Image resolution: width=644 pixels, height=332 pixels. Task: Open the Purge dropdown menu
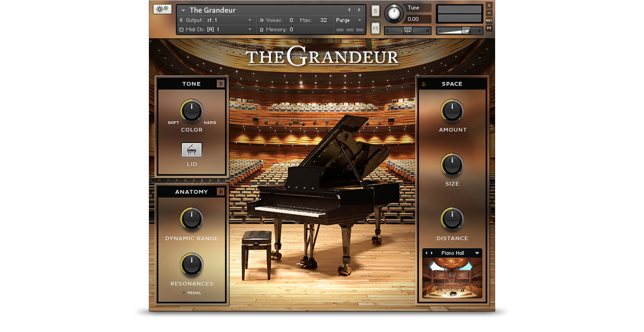349,20
